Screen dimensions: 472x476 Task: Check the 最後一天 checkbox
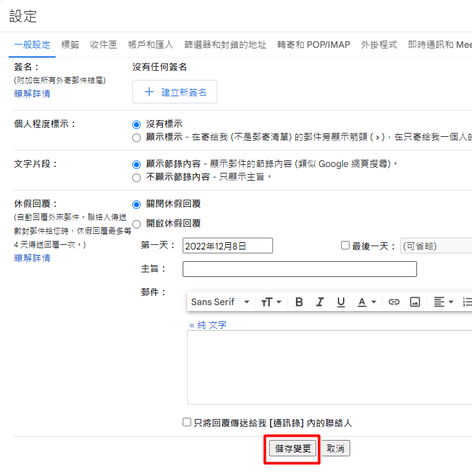pyautogui.click(x=346, y=246)
